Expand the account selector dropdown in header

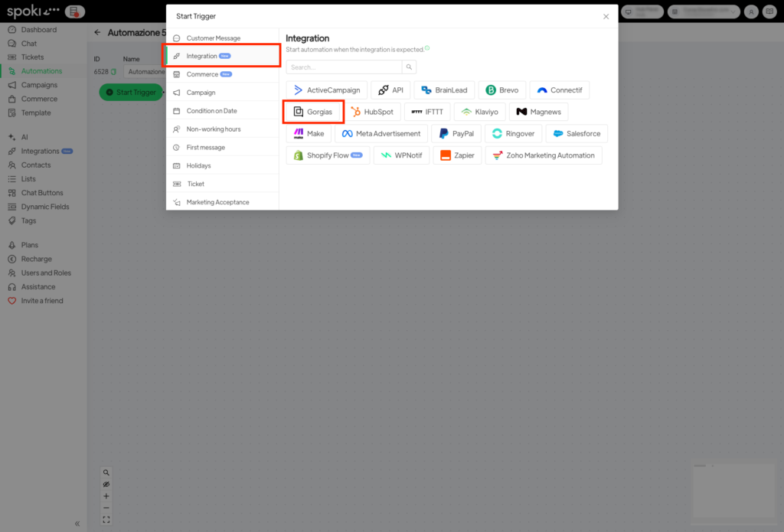pyautogui.click(x=704, y=11)
